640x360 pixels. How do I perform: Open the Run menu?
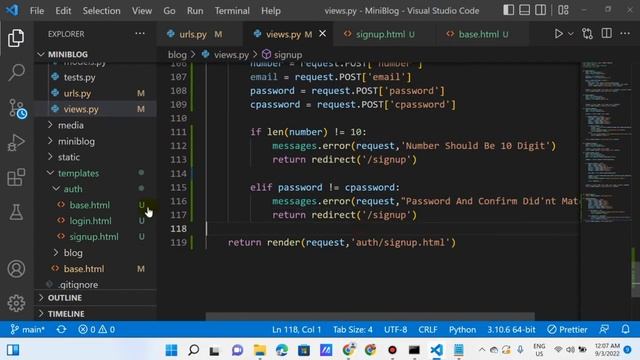click(195, 11)
